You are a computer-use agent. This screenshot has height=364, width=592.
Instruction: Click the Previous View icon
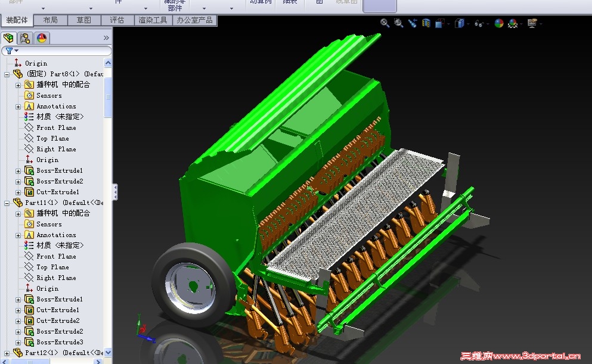click(413, 23)
